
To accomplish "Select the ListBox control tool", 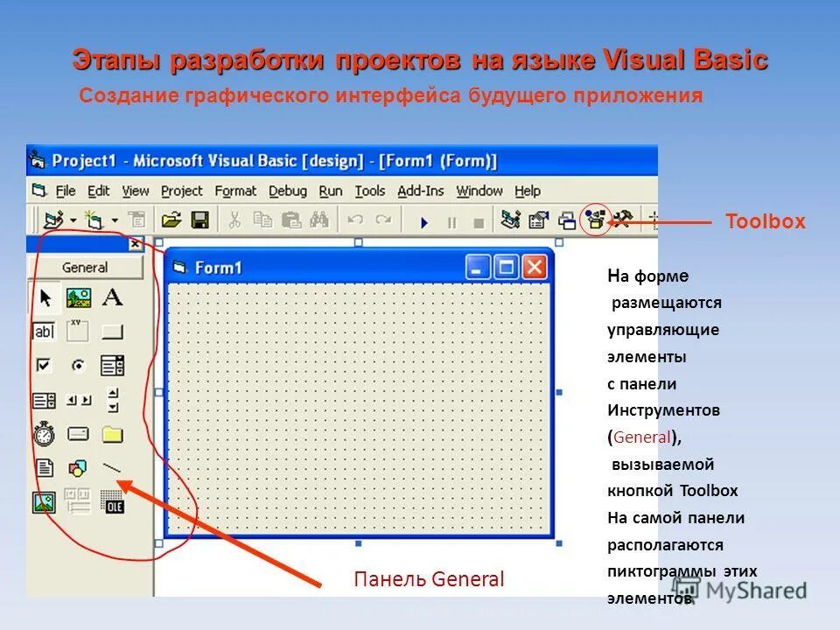I will (x=44, y=400).
